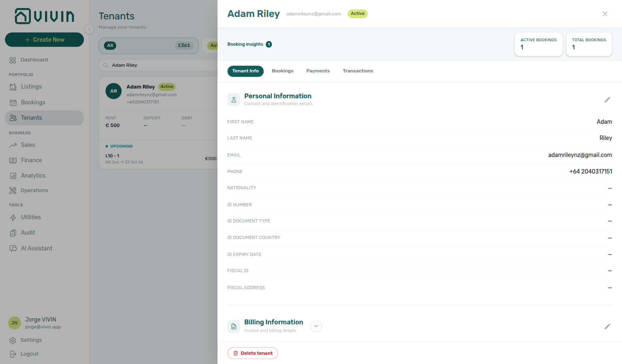Click the Create New button
Screen dimensions: 622x364
click(45, 40)
